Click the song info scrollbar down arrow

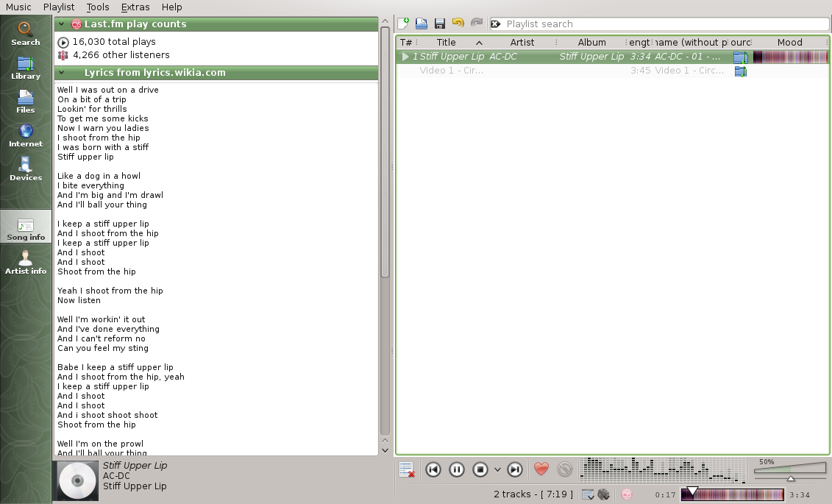tap(385, 450)
